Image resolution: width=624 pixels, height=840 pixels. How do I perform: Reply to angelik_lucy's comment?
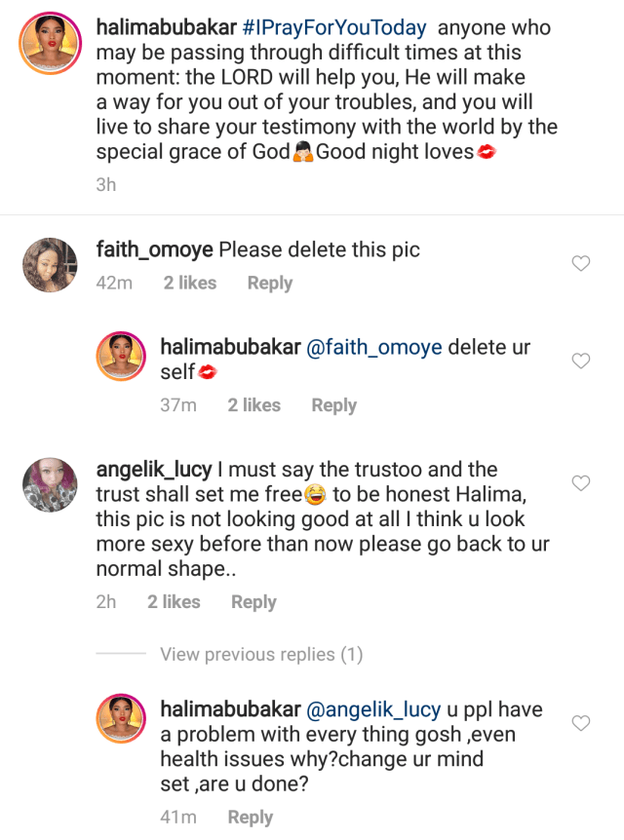point(253,602)
